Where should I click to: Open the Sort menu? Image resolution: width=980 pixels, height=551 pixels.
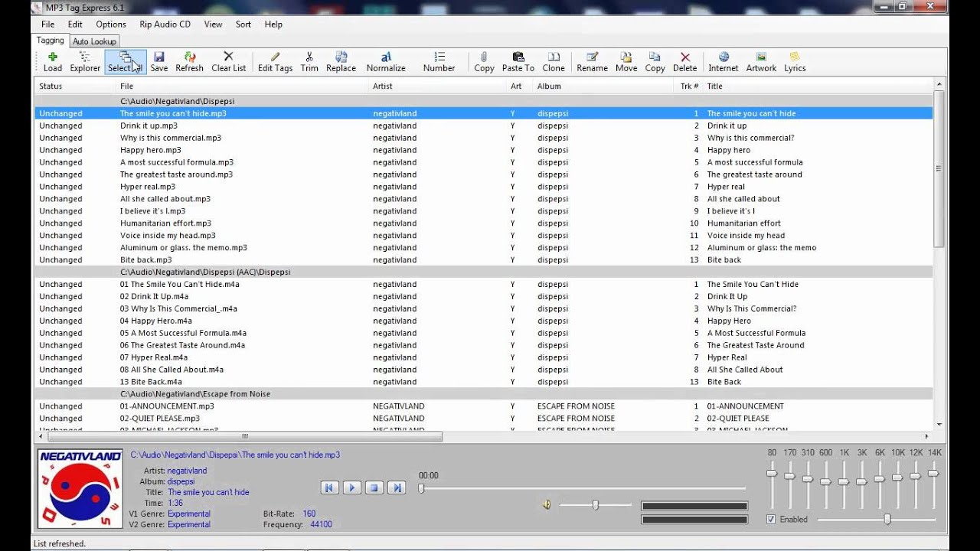point(243,24)
